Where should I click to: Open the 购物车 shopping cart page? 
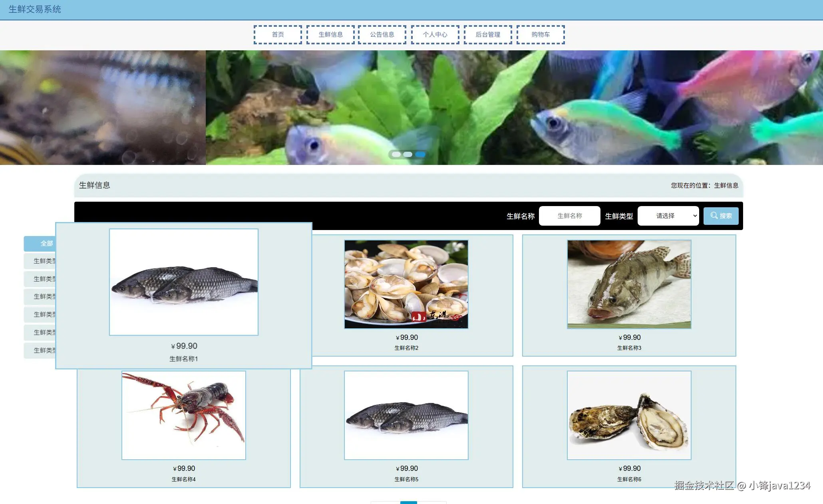[541, 34]
